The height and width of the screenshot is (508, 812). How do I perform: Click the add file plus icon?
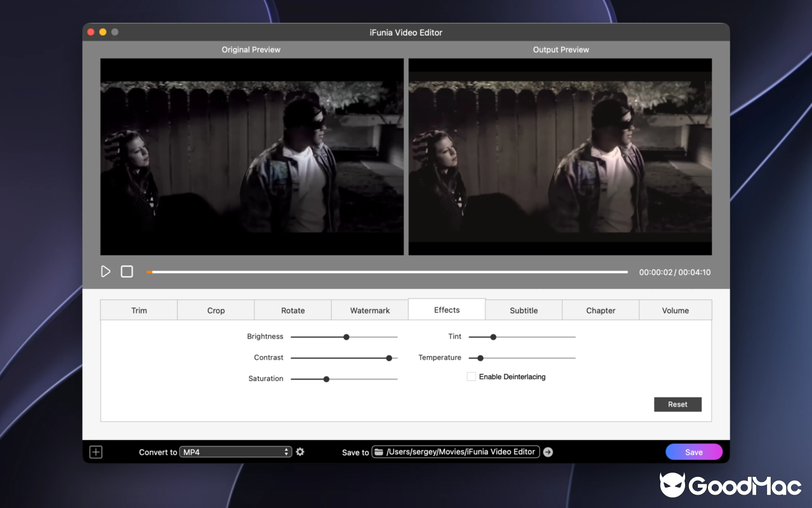[x=96, y=452]
